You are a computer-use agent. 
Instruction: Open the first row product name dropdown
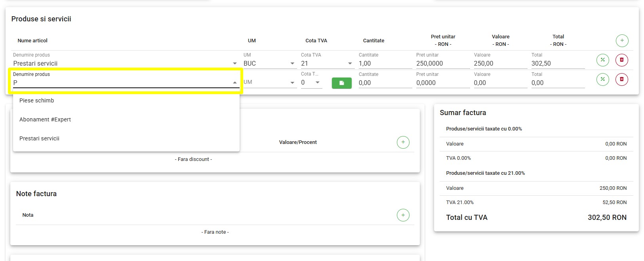234,64
